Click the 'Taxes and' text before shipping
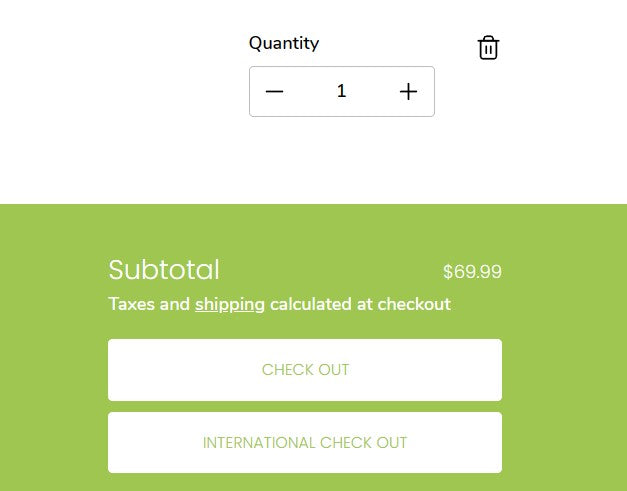This screenshot has height=491, width=627. (149, 304)
